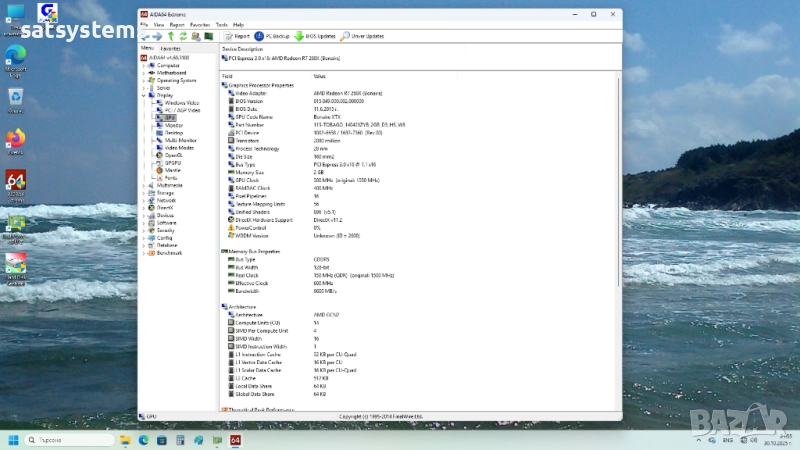The image size is (800, 450).
Task: Switch to the Favorites tab
Action: [x=171, y=48]
